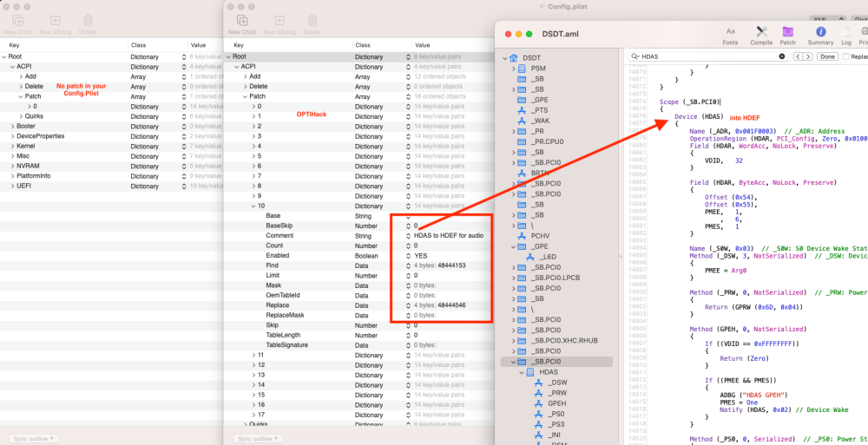
Task: Select the _PTS method in sidebar
Action: [x=540, y=110]
